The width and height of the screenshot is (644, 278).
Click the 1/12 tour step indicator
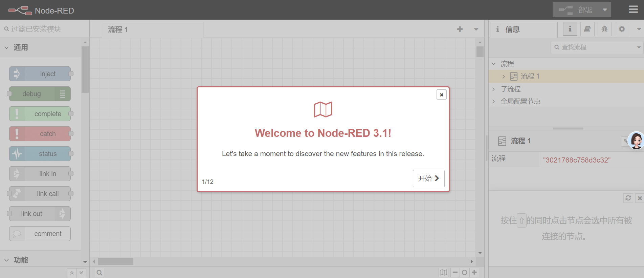coord(207,182)
